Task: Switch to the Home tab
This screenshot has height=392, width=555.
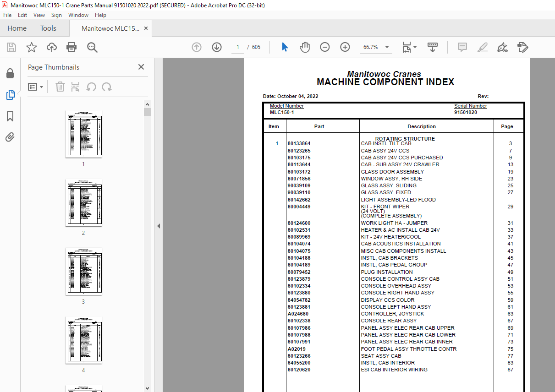Action: point(17,28)
